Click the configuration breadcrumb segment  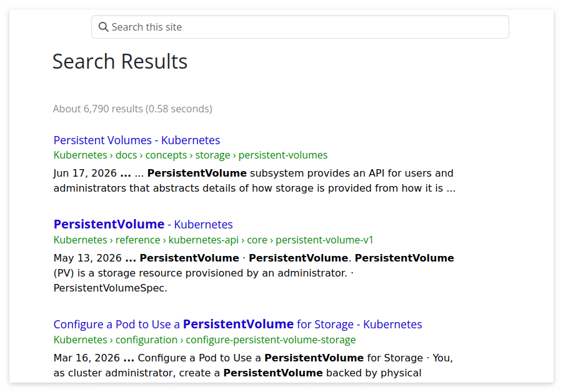click(x=146, y=340)
